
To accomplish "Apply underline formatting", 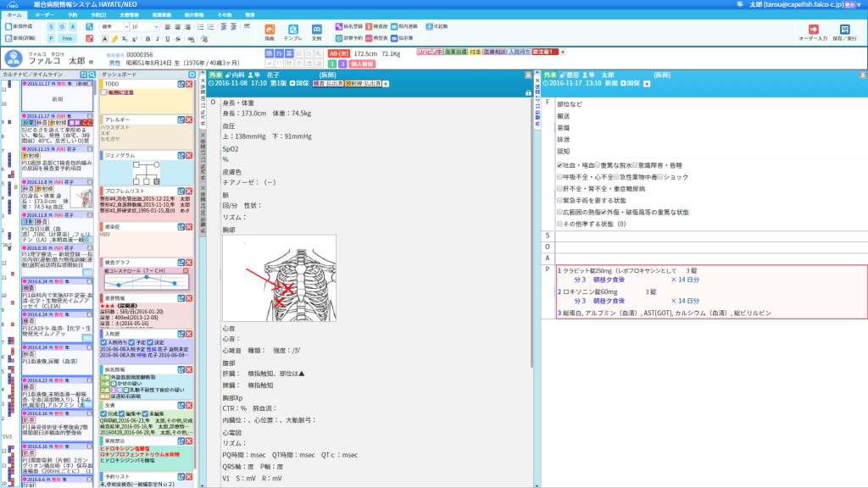I will (168, 39).
